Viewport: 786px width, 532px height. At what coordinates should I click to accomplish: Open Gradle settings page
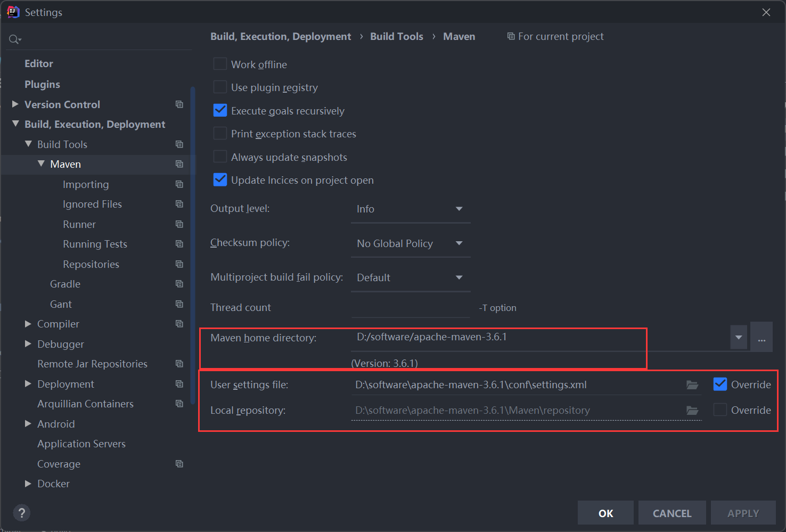65,284
